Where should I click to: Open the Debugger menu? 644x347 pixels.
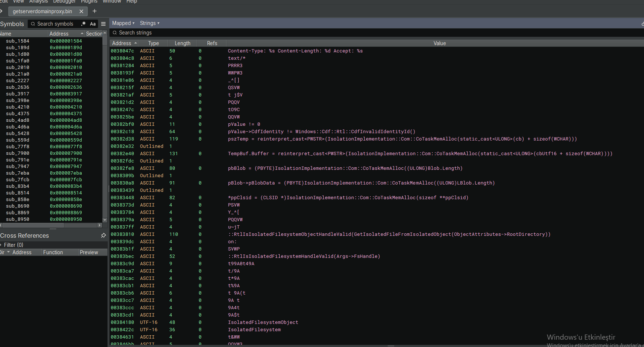click(x=64, y=2)
